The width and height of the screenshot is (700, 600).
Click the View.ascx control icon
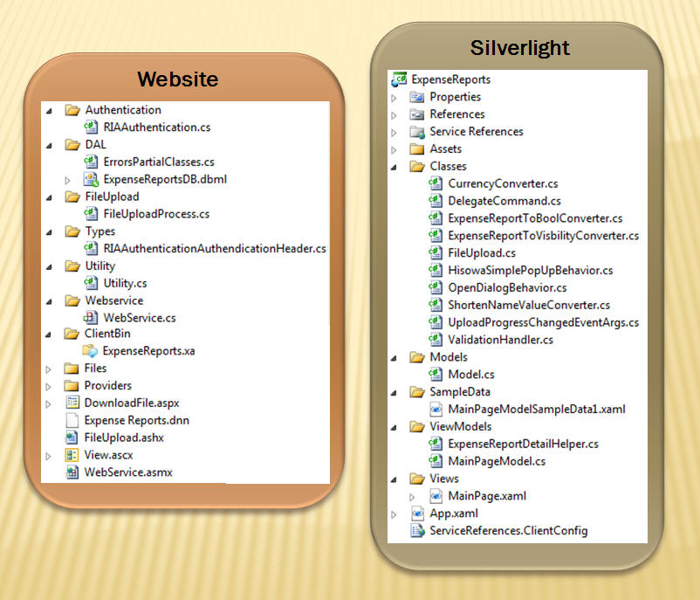(72, 455)
